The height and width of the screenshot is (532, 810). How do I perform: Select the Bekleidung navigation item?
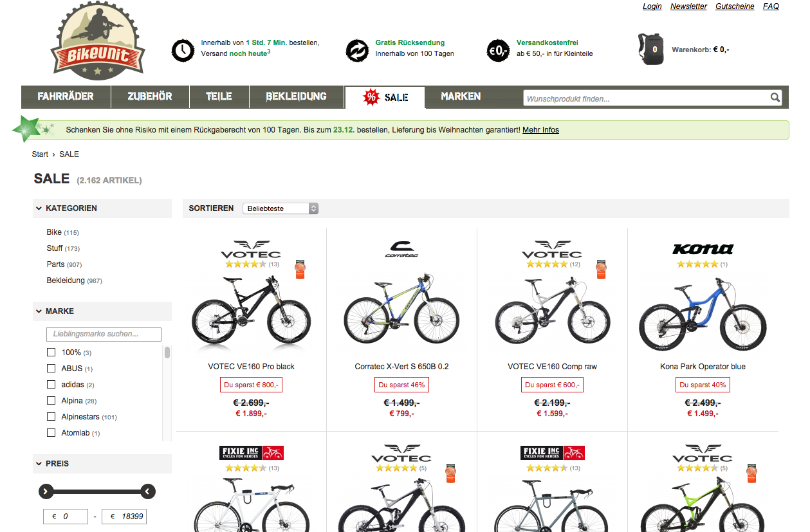(x=296, y=96)
